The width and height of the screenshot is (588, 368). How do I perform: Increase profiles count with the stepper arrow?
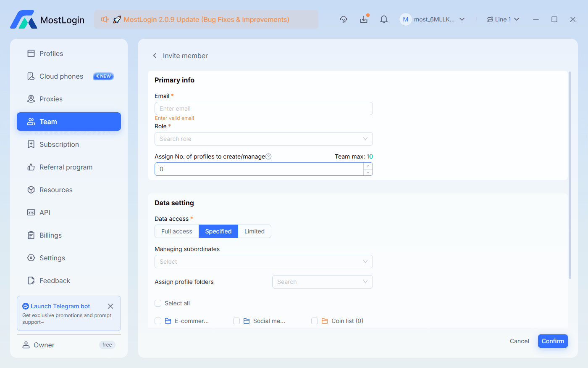(x=368, y=167)
